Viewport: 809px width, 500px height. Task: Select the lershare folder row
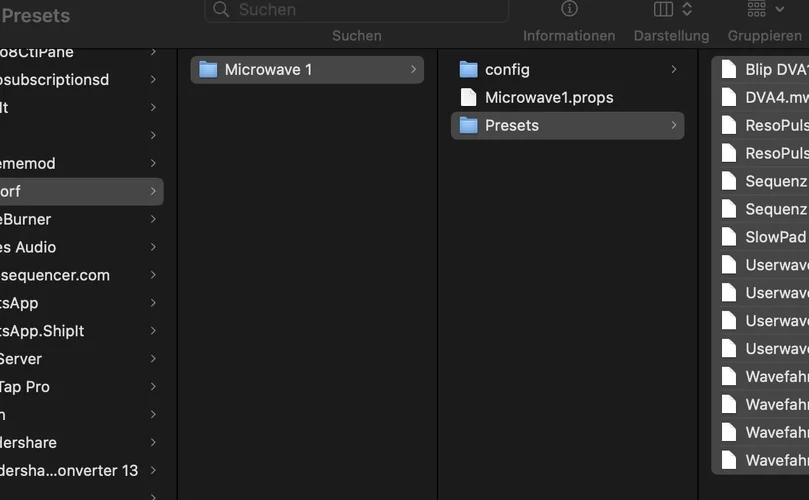(82, 442)
